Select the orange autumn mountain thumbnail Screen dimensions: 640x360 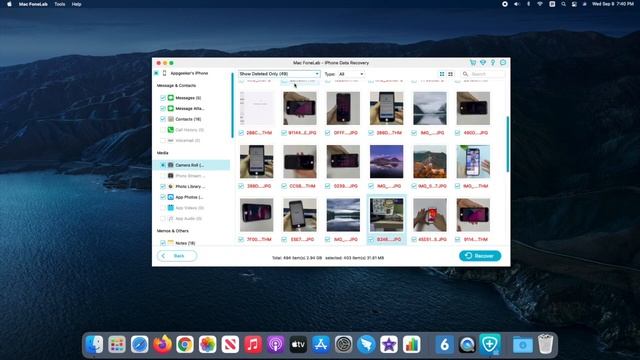pyautogui.click(x=430, y=162)
